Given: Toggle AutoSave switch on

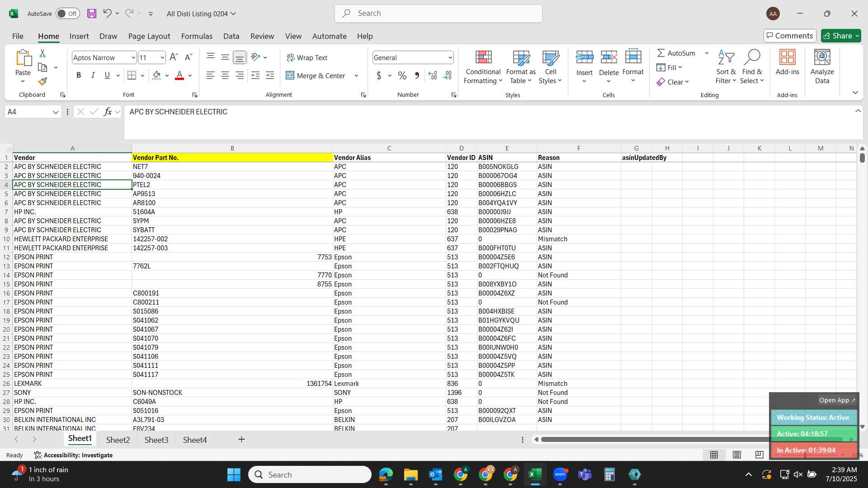Looking at the screenshot, I should (68, 14).
